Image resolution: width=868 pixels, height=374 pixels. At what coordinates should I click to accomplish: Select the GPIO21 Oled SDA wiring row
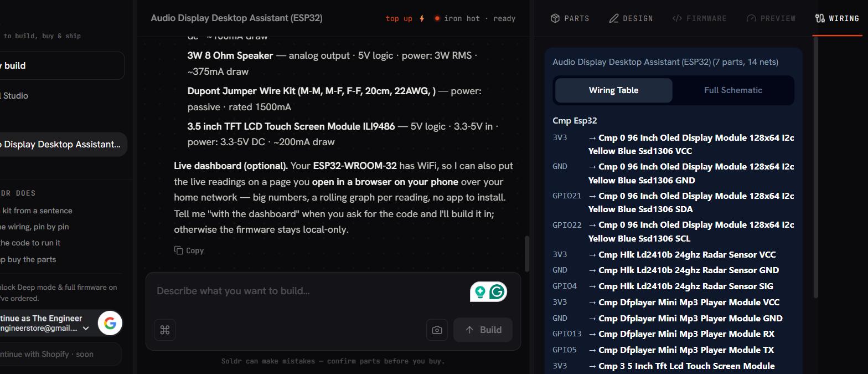[673, 202]
